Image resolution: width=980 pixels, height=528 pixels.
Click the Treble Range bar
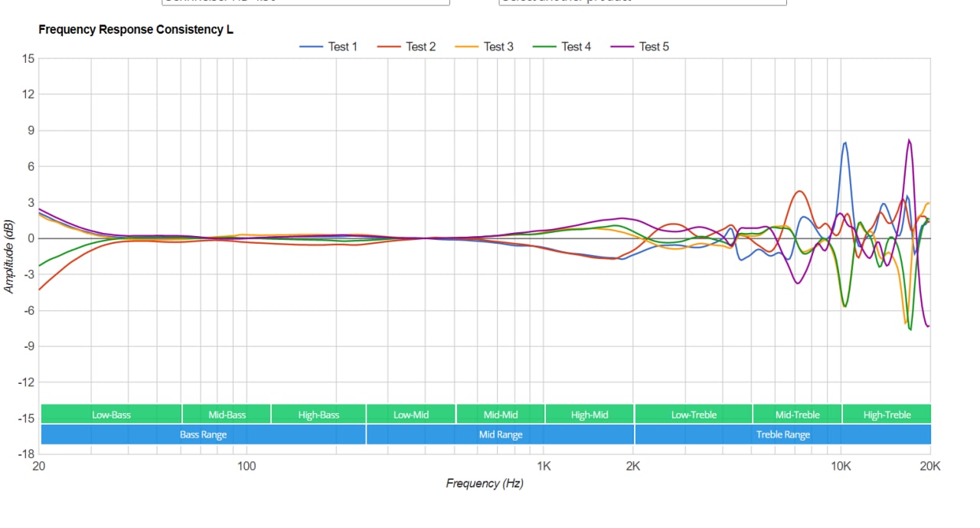pyautogui.click(x=782, y=435)
